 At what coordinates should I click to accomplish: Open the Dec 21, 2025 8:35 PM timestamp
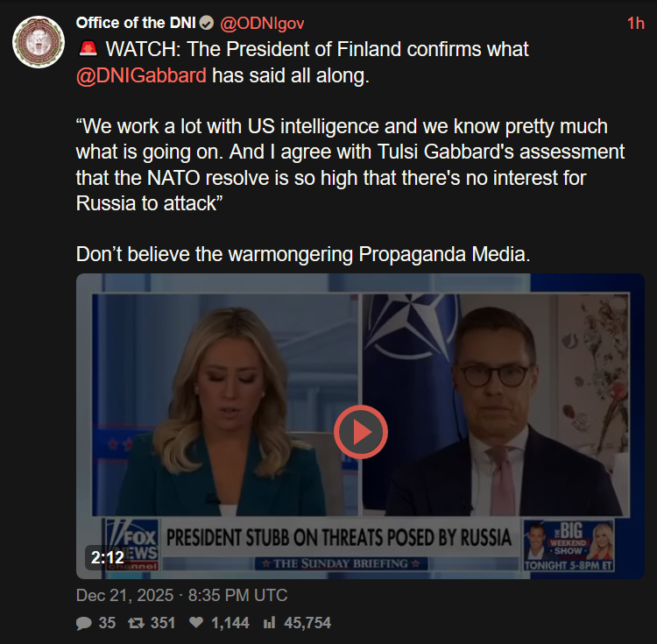[x=182, y=596]
